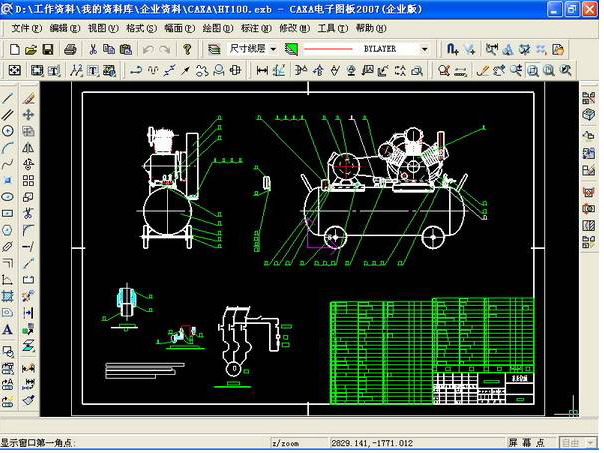Select the Move (cross arrows) tool
This screenshot has height=453, width=604.
28,115
